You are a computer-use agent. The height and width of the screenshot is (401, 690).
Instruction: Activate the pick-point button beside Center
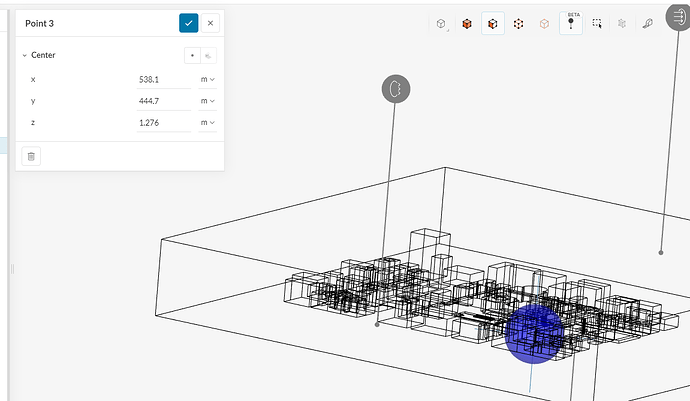[x=192, y=55]
